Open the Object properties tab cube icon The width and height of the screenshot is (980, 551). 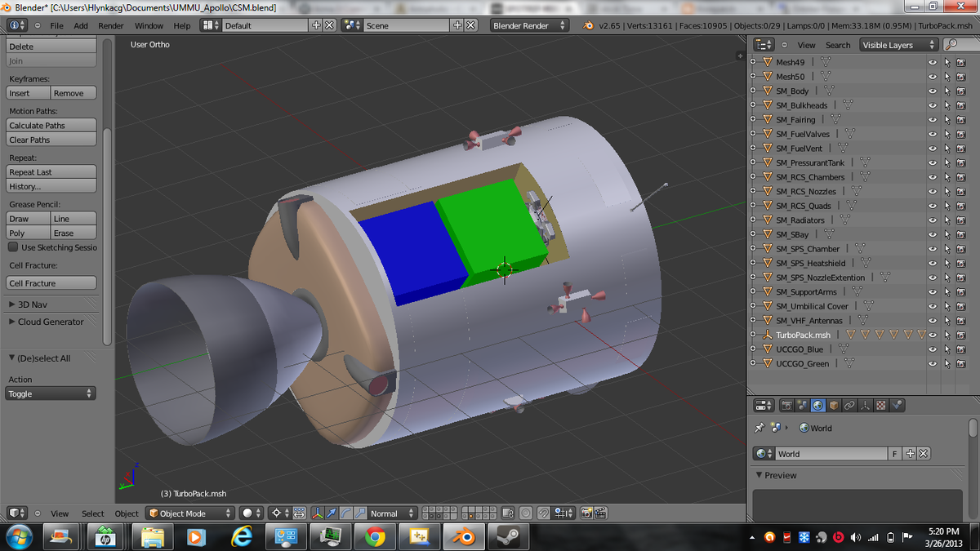[834, 405]
